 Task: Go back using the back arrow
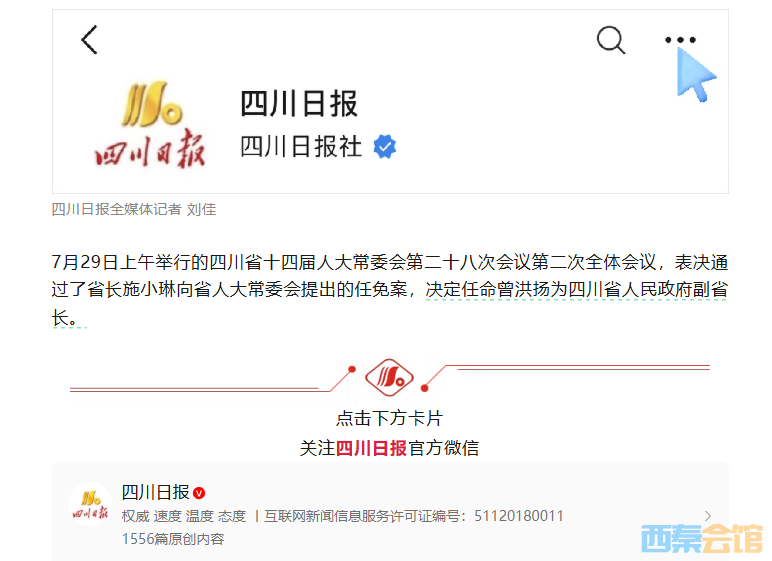click(x=89, y=39)
